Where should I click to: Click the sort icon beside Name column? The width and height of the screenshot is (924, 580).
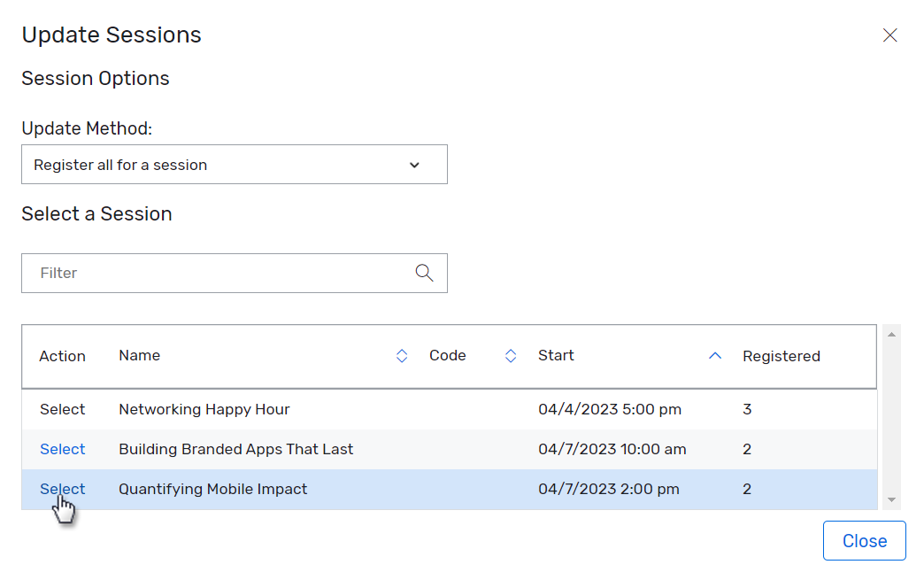point(402,355)
